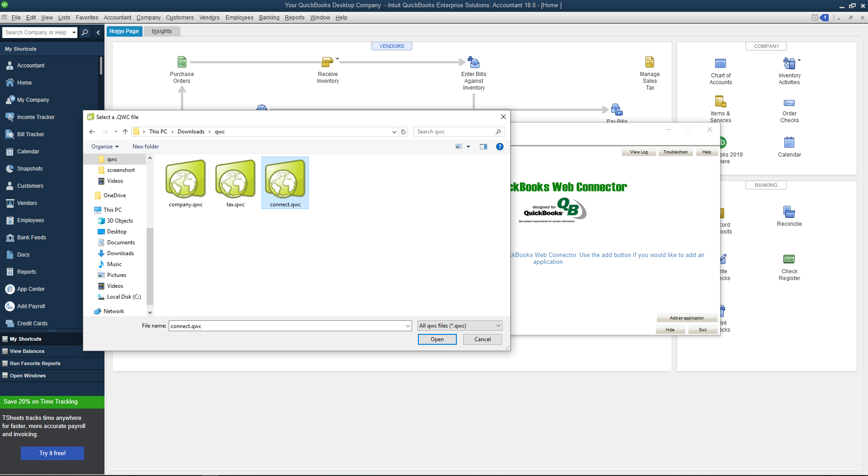Open the qwc file type filter dropdown
868x476 pixels.
tap(460, 326)
